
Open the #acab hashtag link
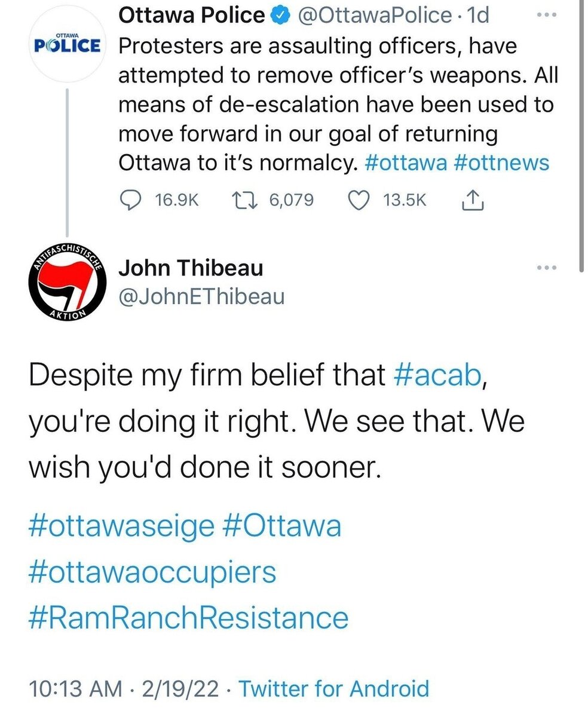437,375
